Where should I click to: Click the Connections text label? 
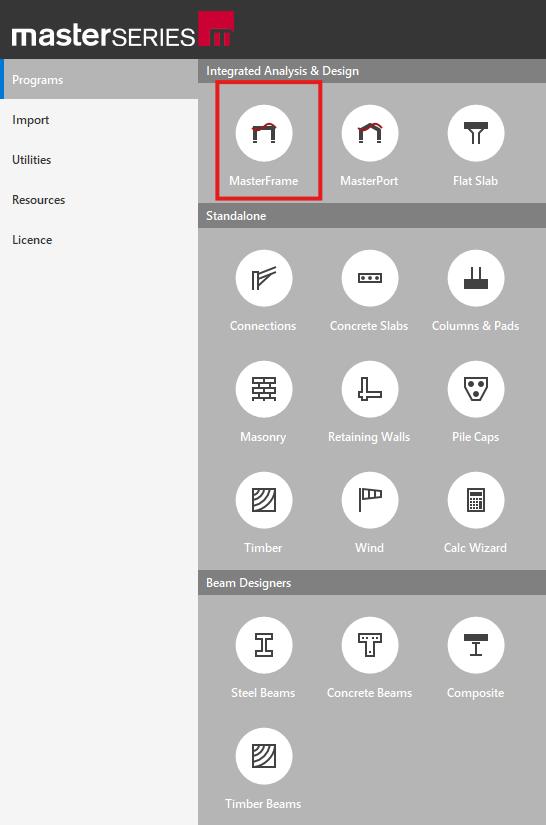click(263, 326)
